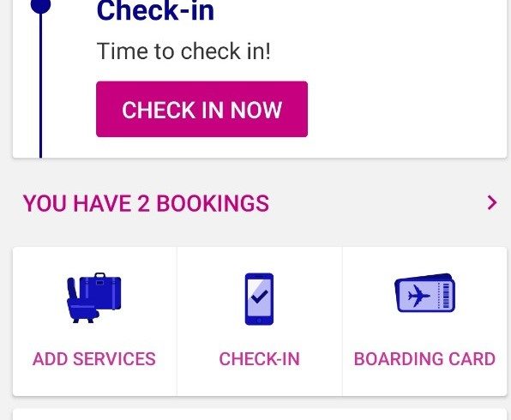
Task: Click the phone home button on check-in icon
Action: pos(259,321)
